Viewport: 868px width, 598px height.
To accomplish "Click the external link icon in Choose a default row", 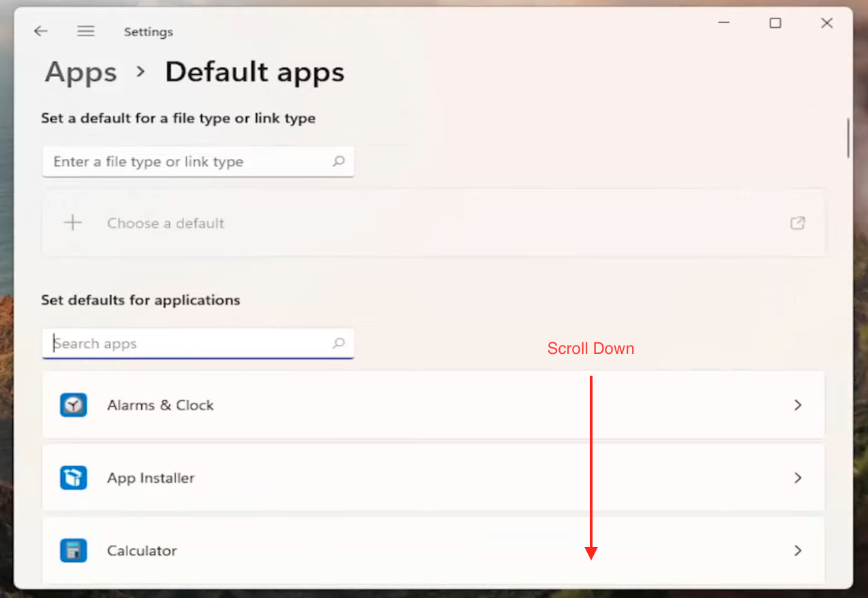I will (x=797, y=223).
